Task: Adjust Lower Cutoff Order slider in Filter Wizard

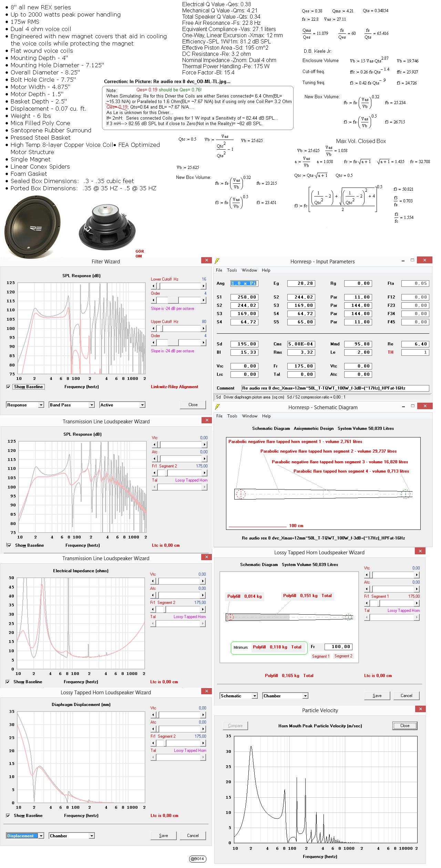Action: [179, 300]
